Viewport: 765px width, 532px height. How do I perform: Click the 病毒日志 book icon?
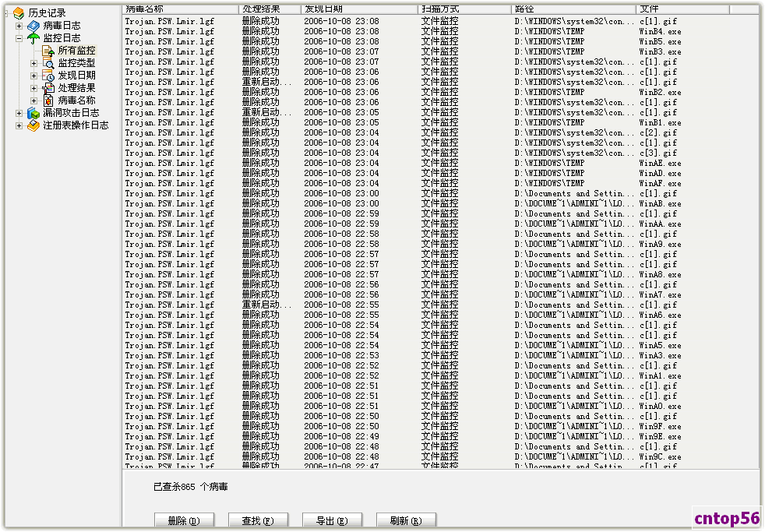(x=33, y=26)
